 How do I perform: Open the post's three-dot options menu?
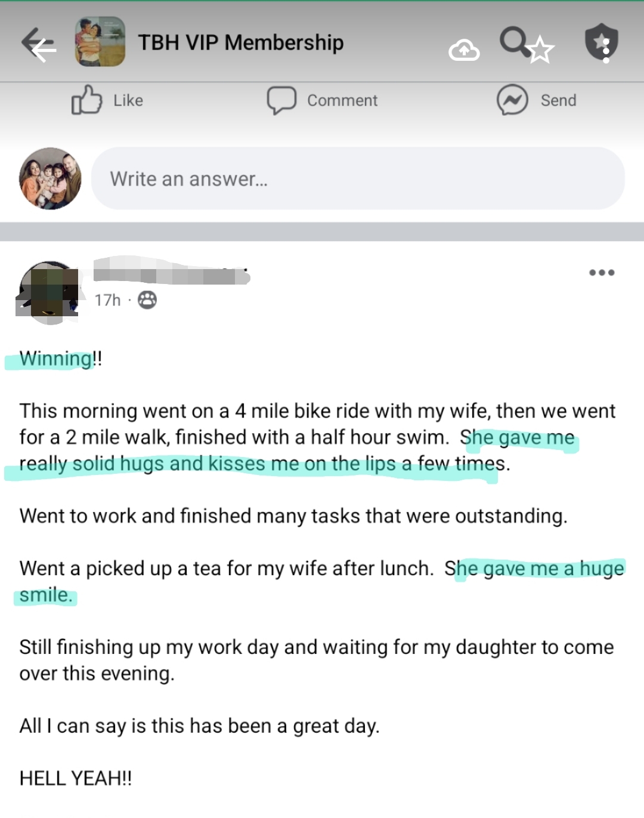tap(602, 273)
